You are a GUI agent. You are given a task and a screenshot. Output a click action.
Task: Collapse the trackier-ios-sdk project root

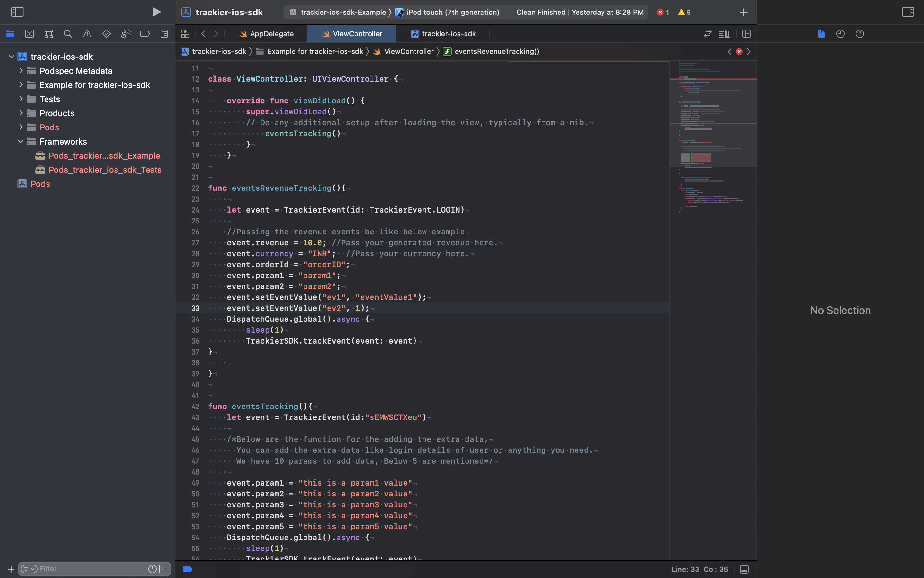click(12, 57)
